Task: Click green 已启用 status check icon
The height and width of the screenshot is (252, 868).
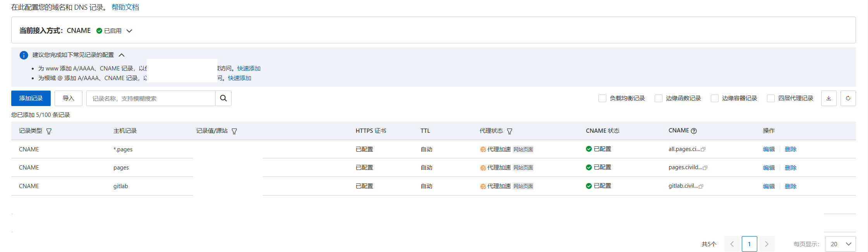Action: click(x=99, y=31)
